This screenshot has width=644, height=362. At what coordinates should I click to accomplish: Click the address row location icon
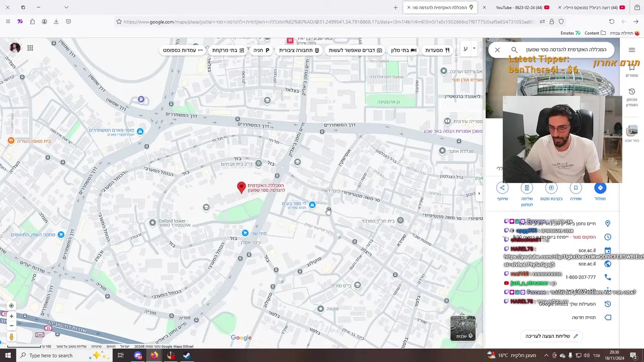tap(607, 224)
